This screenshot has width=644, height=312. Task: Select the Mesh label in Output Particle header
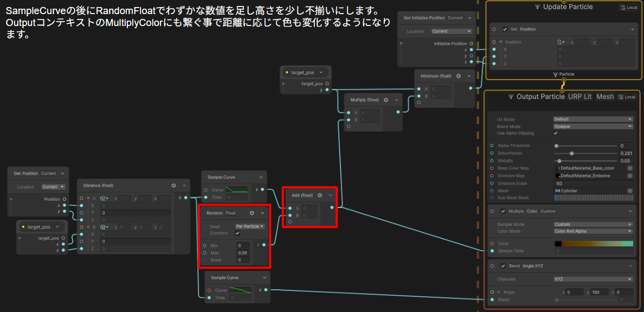[605, 97]
